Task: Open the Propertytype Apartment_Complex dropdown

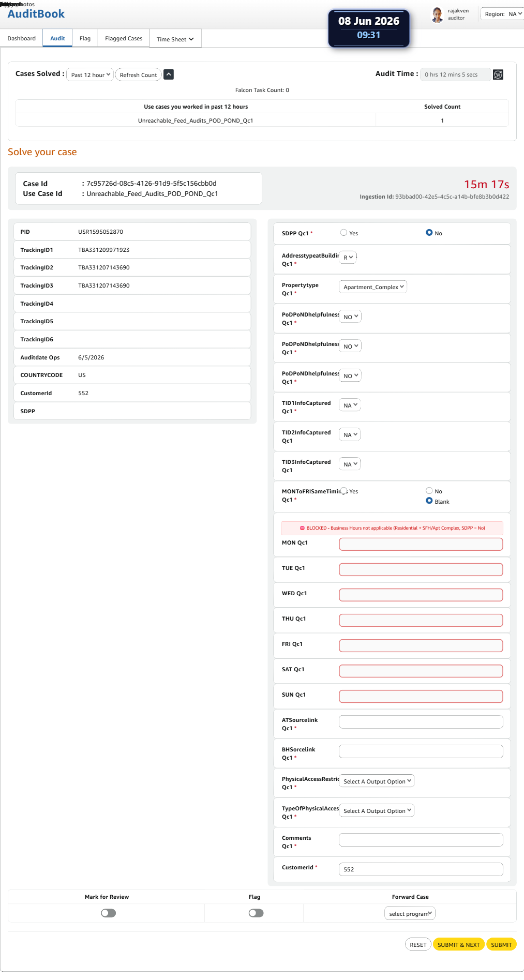Action: coord(373,287)
